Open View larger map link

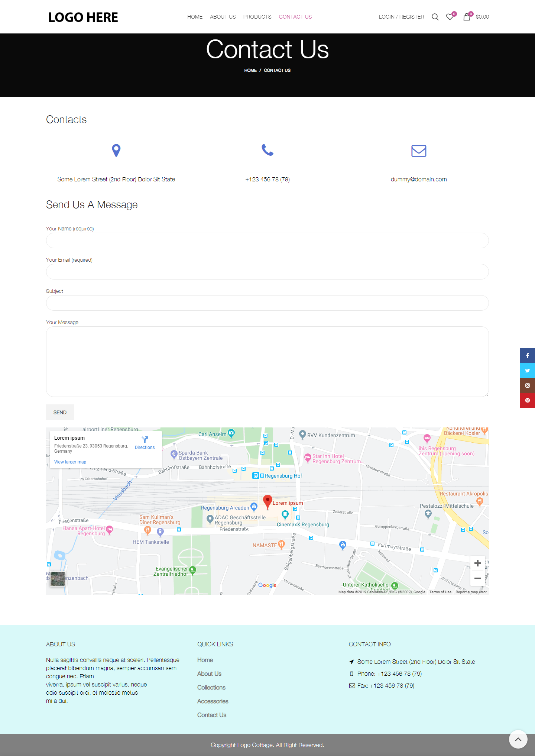coord(70,462)
